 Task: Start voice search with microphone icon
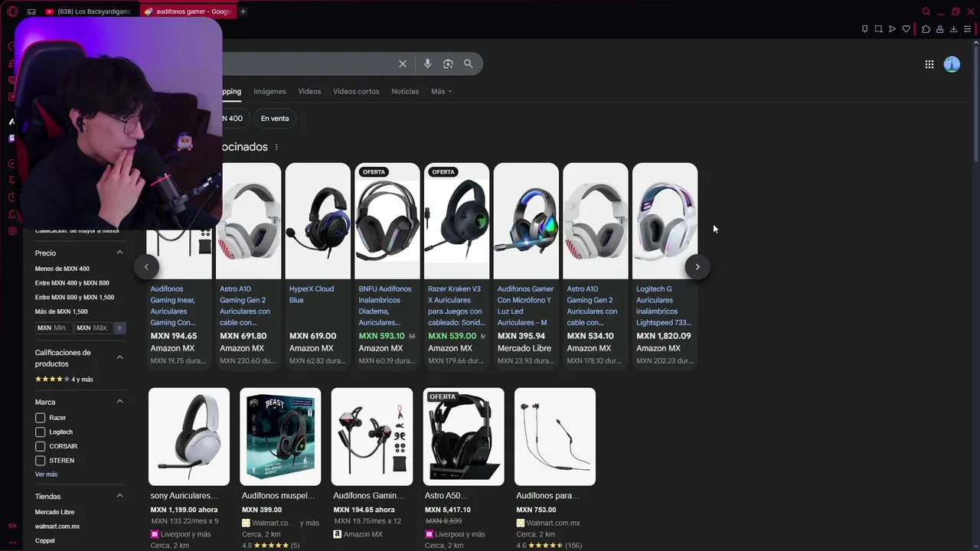click(x=427, y=64)
